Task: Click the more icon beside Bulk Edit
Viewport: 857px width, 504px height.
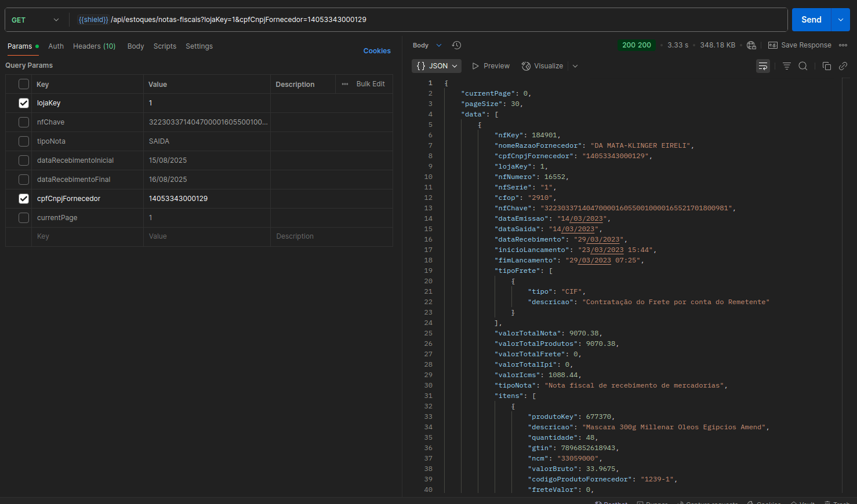Action: (x=345, y=84)
